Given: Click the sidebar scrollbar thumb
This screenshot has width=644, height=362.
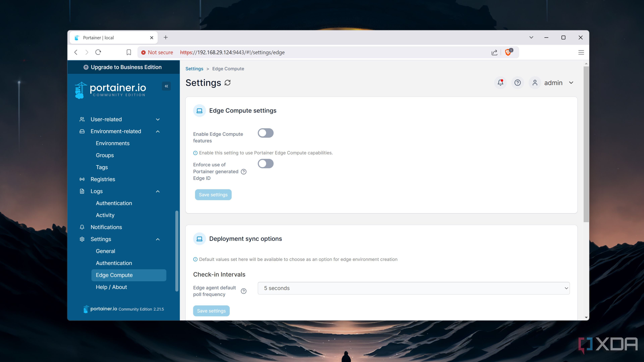Looking at the screenshot, I should point(177,251).
